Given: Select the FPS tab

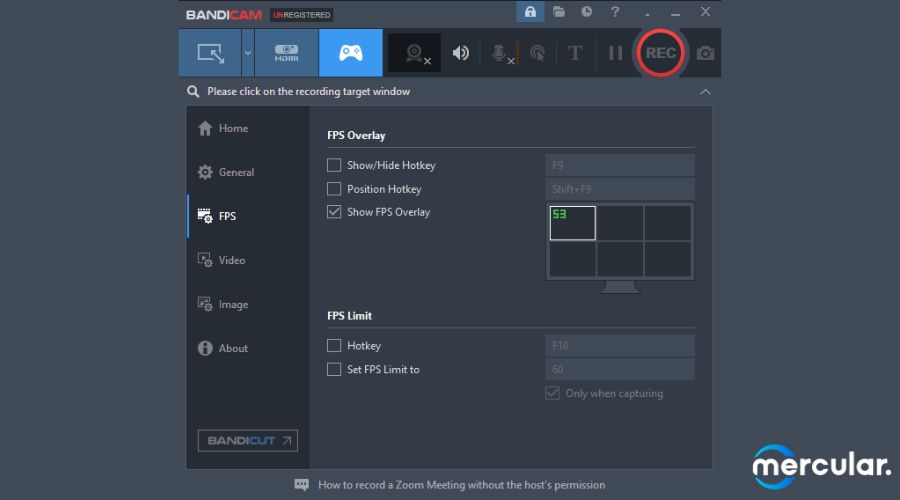Looking at the screenshot, I should pyautogui.click(x=248, y=216).
